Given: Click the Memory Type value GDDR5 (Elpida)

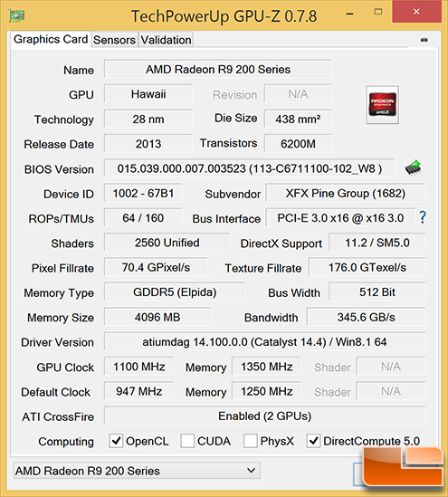Looking at the screenshot, I should [175, 292].
